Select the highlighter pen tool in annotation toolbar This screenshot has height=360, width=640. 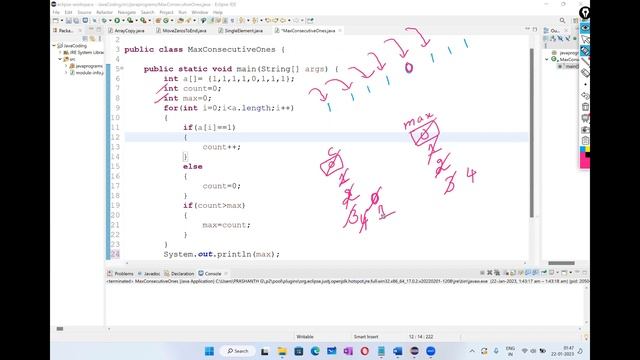pyautogui.click(x=585, y=51)
